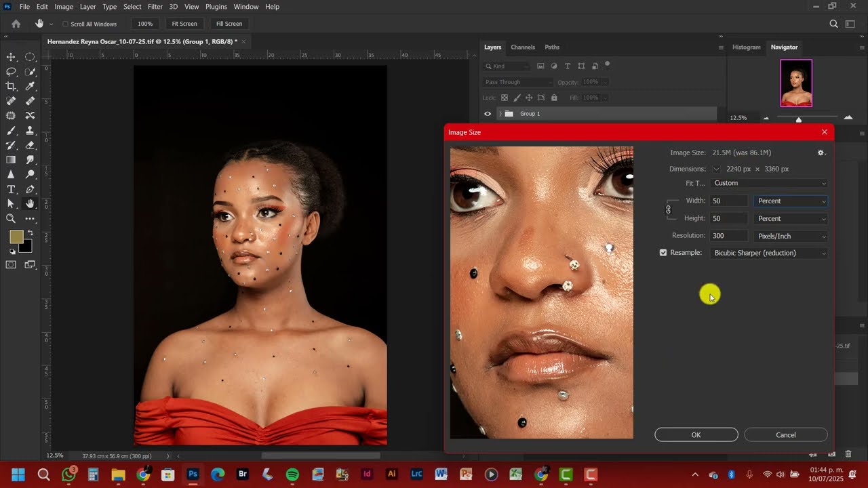The image size is (868, 488).
Task: Click the constrain proportions link icon
Action: [668, 209]
